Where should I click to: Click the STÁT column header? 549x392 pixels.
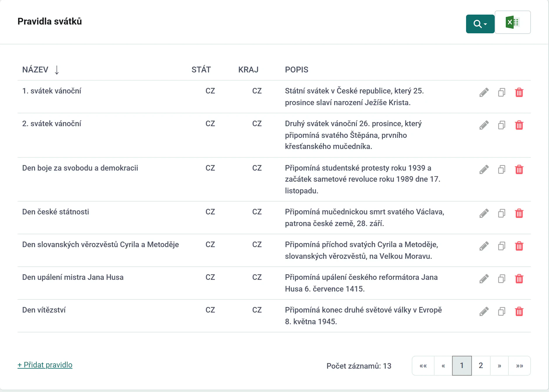point(201,70)
